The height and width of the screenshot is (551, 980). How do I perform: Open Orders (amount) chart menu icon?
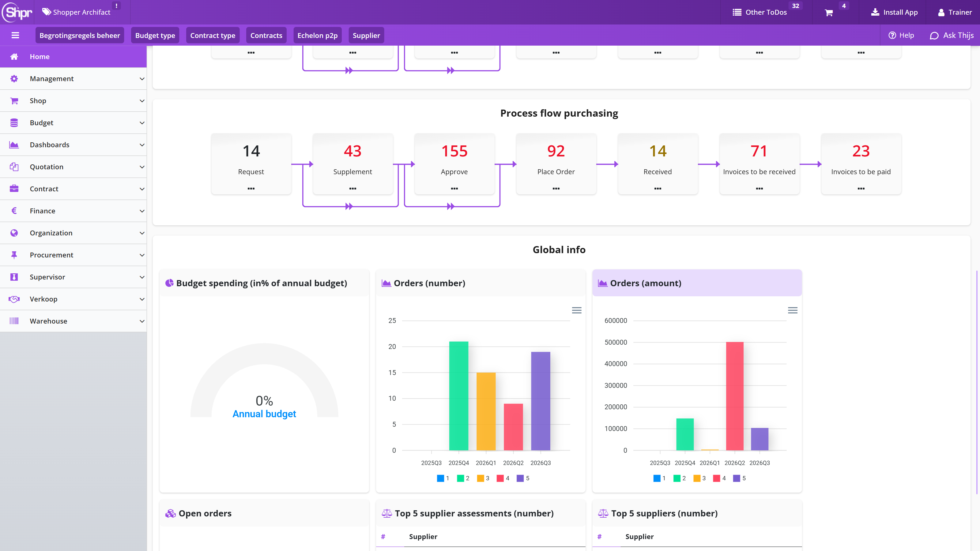(x=793, y=310)
